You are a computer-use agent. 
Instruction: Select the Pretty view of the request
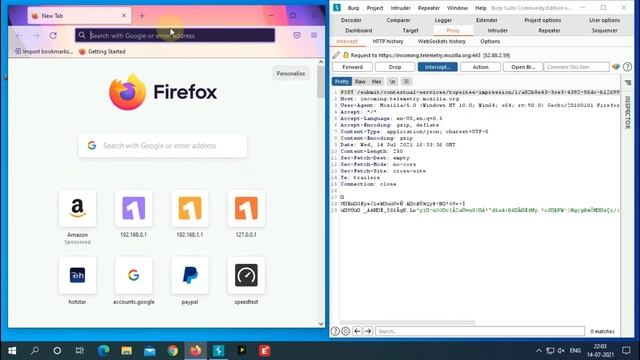[x=342, y=82]
